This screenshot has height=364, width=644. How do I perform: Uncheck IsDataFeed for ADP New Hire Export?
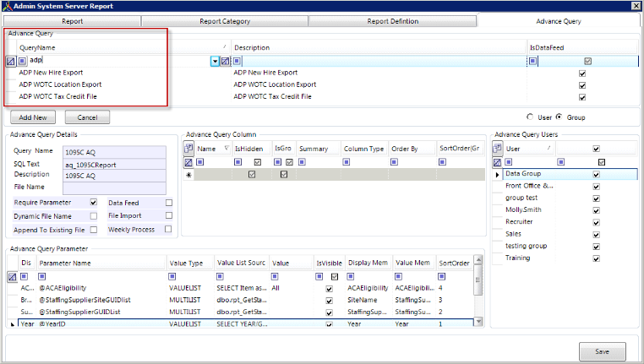(582, 73)
